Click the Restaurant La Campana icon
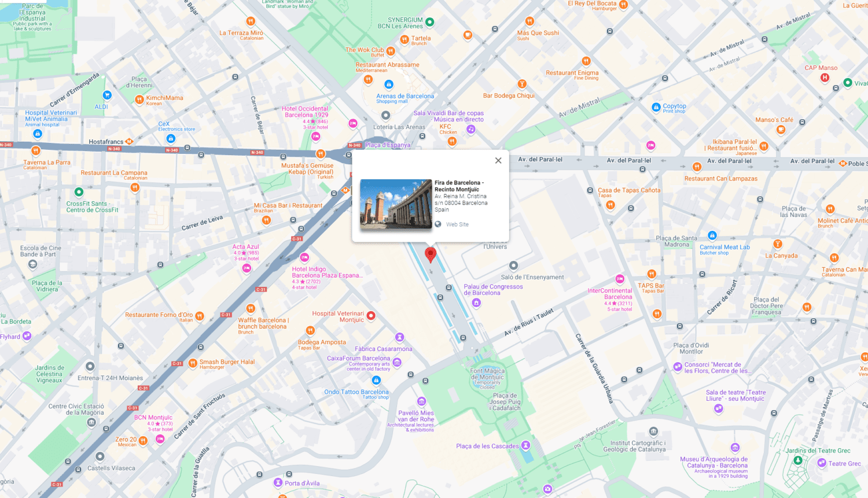Image resolution: width=868 pixels, height=498 pixels. click(135, 187)
